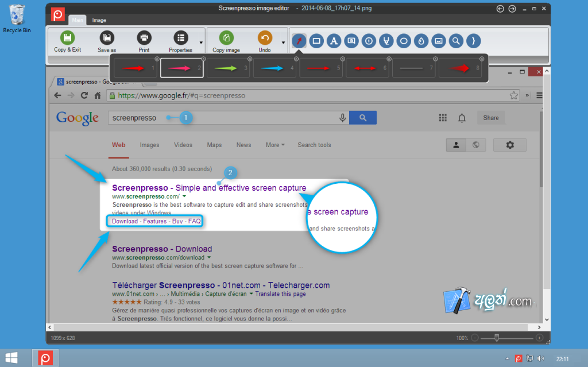Select the Ellipse drawing tool
The height and width of the screenshot is (367, 588).
(404, 41)
